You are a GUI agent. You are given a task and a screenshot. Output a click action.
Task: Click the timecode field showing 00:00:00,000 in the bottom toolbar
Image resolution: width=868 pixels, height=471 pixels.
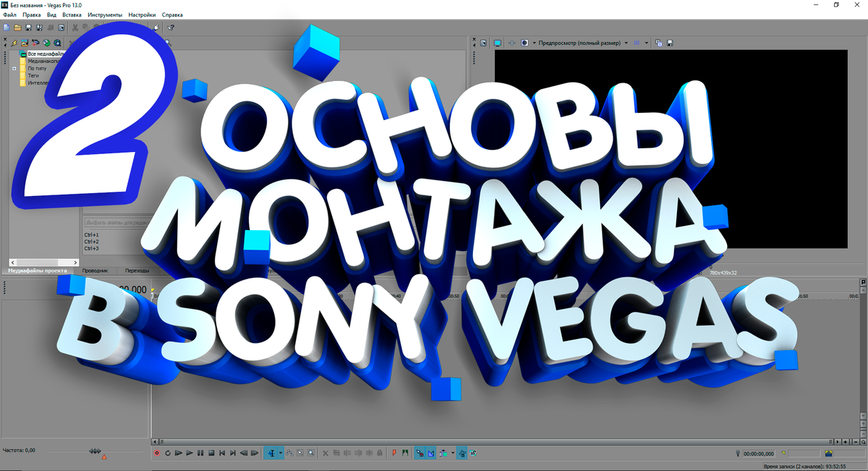tap(759, 454)
